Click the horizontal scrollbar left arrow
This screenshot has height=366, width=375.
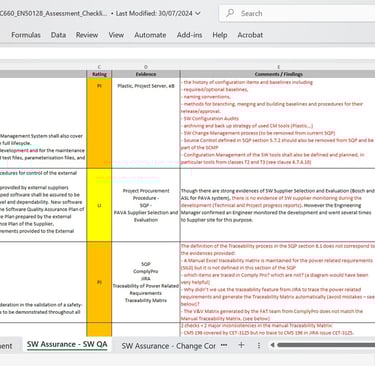click(x=272, y=345)
